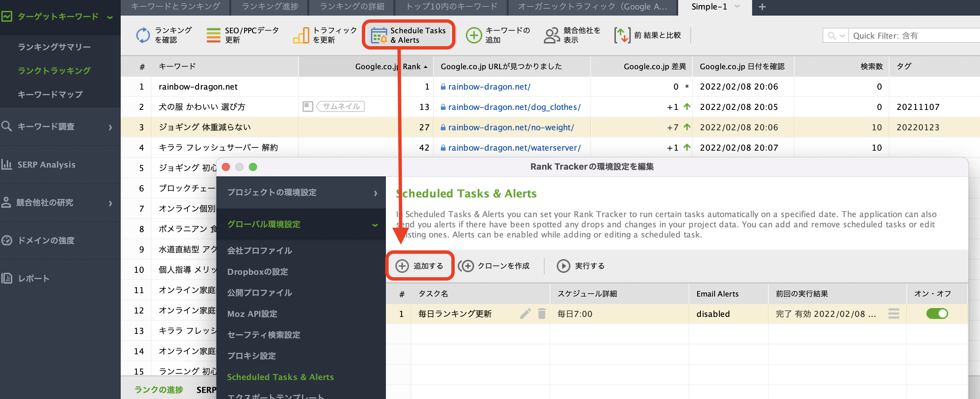Viewport: 980px width, 399px height.
Task: Expand the 競合他社の研究 section arrow
Action: click(x=110, y=203)
